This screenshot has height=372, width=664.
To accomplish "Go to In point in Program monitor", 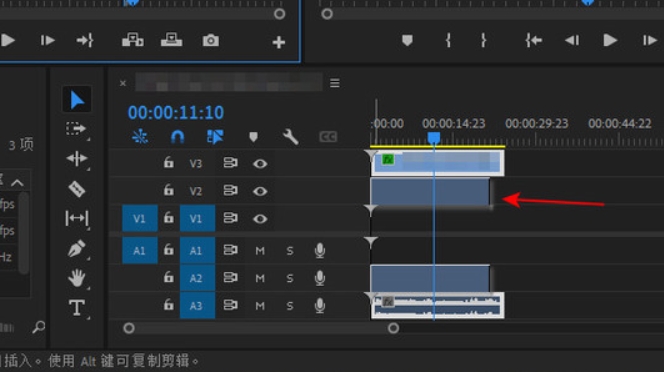I will [x=534, y=40].
